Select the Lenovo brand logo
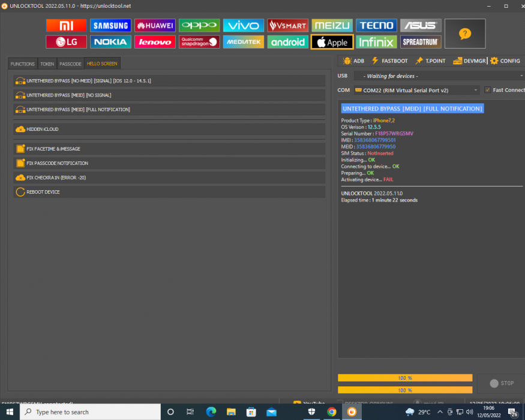This screenshot has height=420, width=525. pos(155,42)
